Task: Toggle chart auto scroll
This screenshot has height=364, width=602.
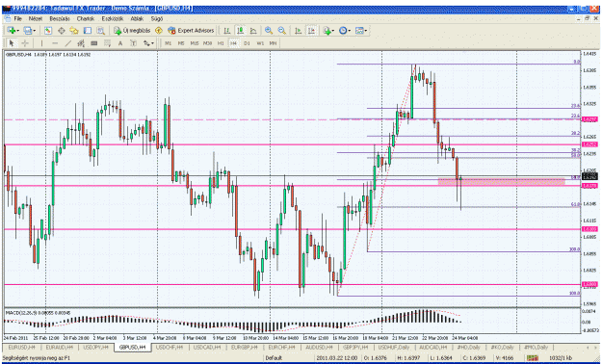Action: (x=298, y=31)
